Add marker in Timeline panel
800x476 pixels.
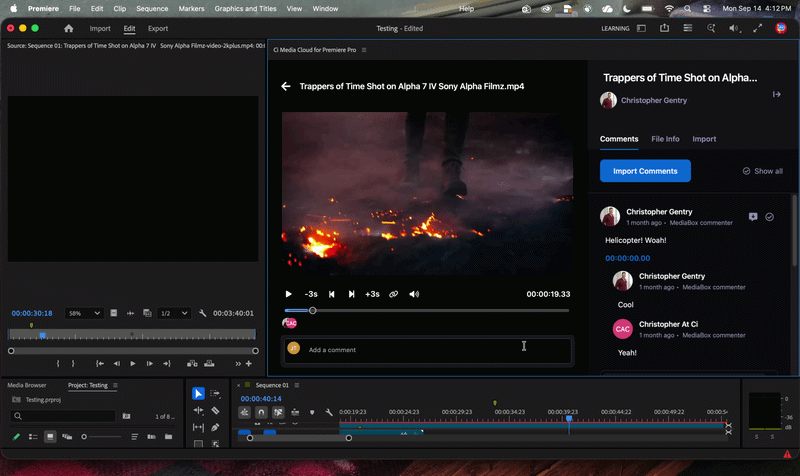[x=312, y=412]
